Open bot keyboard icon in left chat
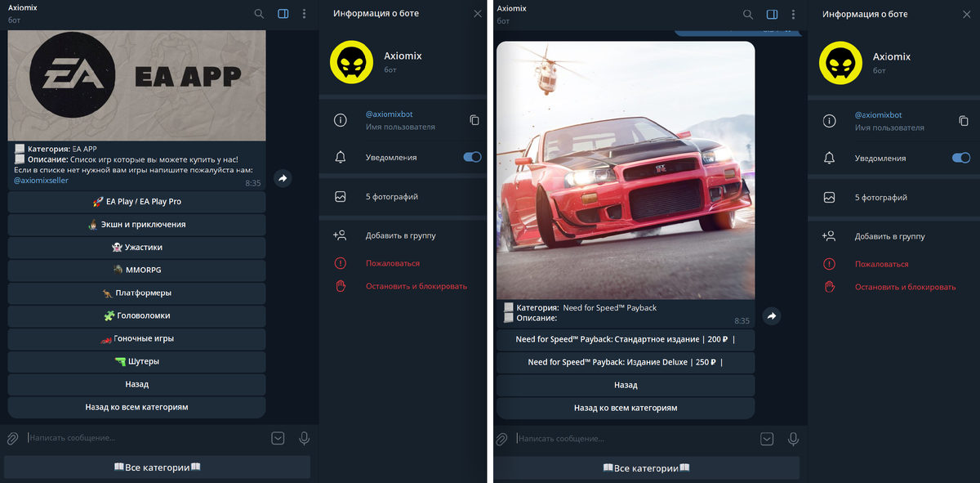Image resolution: width=980 pixels, height=483 pixels. tap(278, 438)
